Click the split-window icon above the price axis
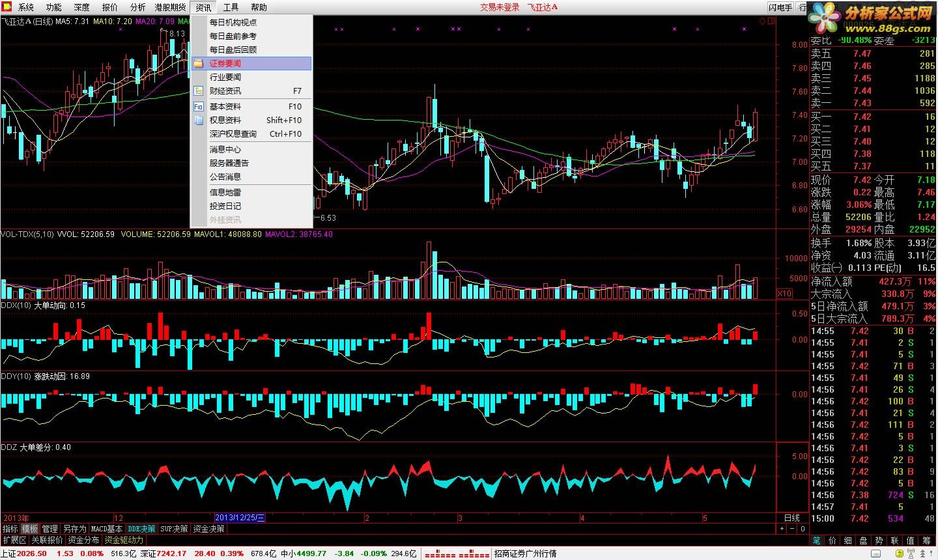Screen dimensions: 938x560 (771, 21)
